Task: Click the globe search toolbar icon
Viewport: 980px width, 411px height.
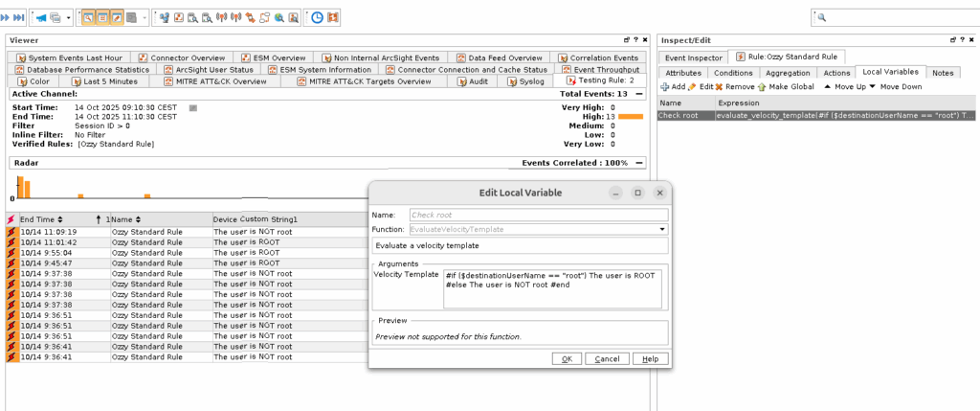Action: point(279,17)
